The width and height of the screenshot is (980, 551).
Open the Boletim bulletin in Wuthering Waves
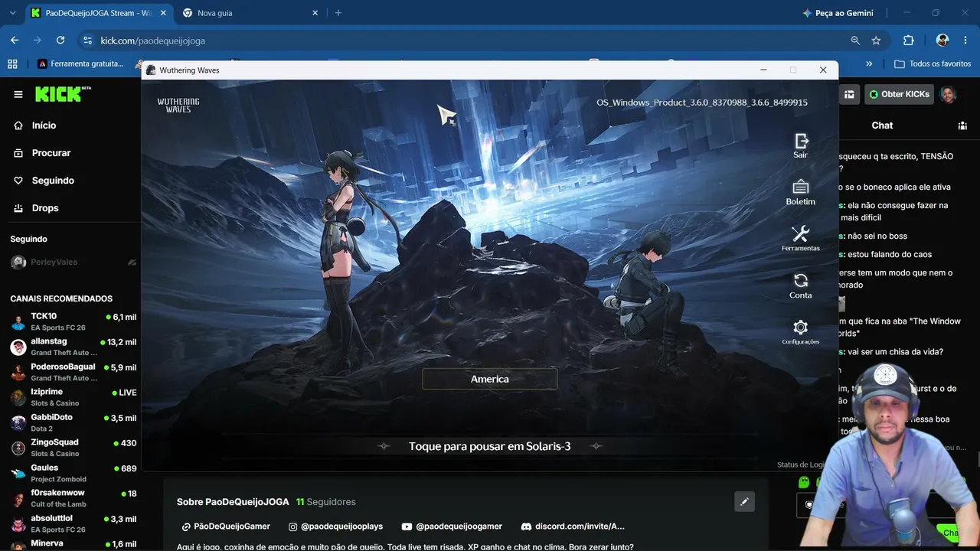[801, 192]
